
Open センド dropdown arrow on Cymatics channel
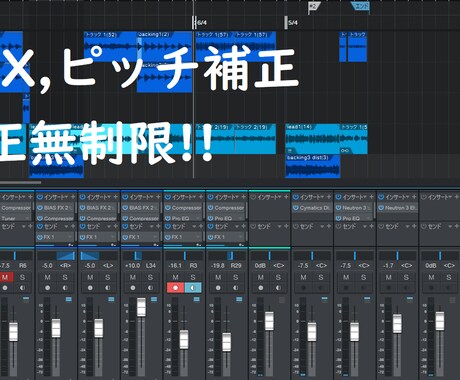(x=322, y=227)
